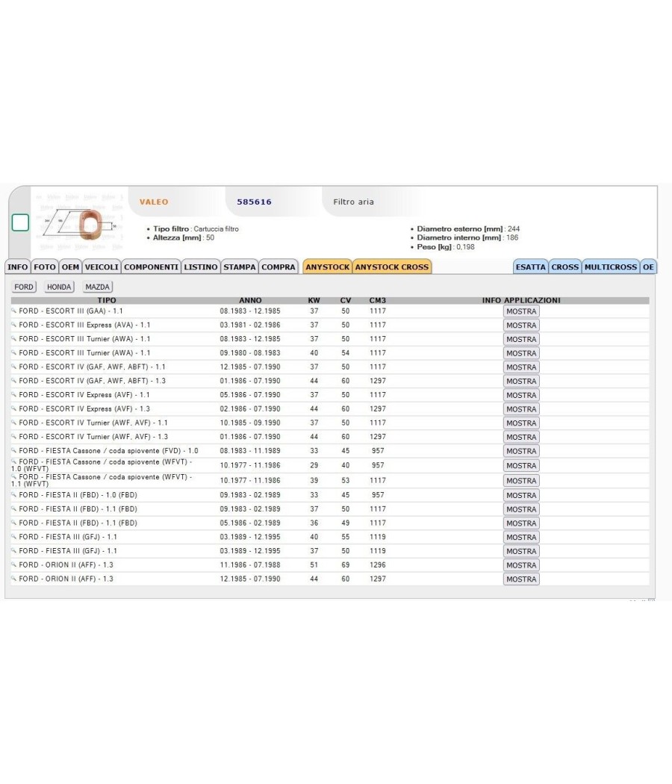672x784 pixels.
Task: Click magnifier icon for Escort III Turnier 08.1983 row
Action: [x=14, y=338]
